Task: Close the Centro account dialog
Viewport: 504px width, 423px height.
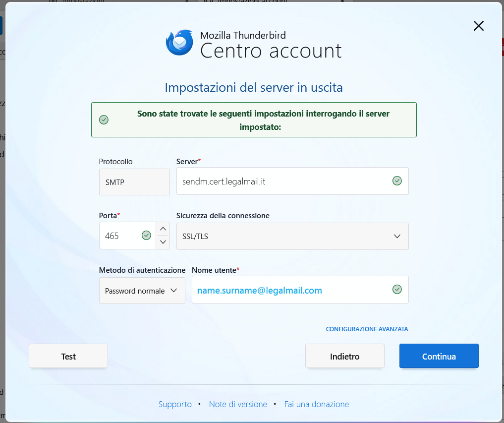Action: (478, 26)
